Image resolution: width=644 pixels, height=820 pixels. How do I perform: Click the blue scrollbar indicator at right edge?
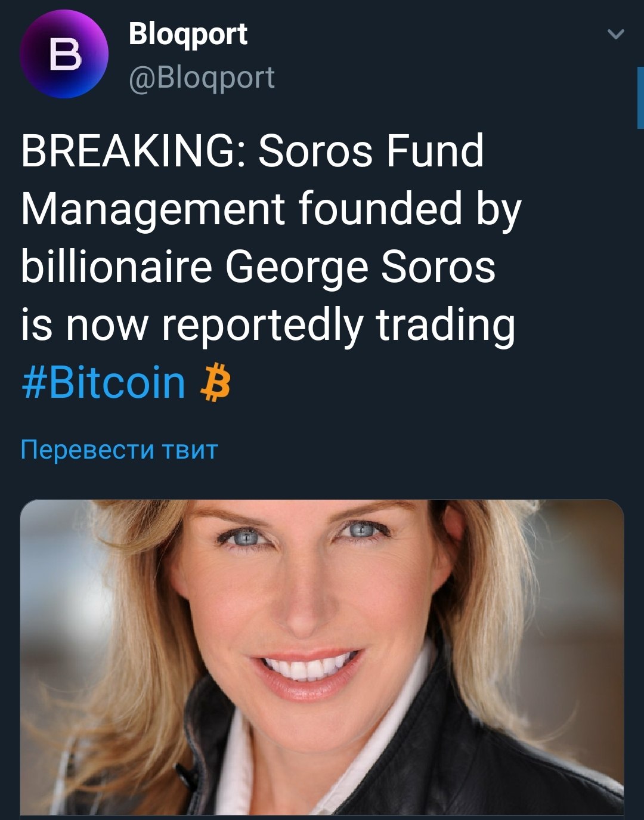click(x=640, y=97)
